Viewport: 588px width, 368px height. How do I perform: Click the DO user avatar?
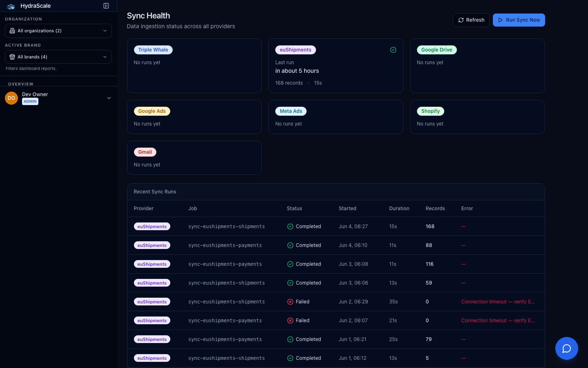(x=11, y=98)
